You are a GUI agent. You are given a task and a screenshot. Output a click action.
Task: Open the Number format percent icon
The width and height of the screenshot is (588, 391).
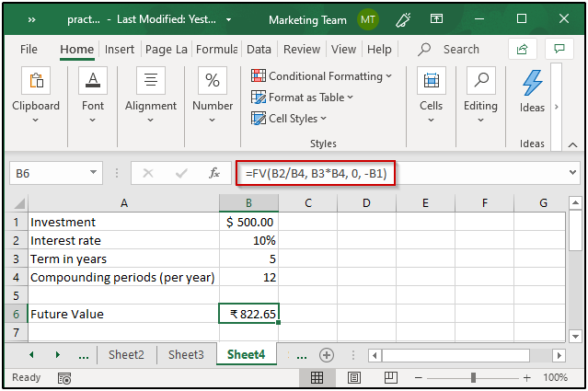(213, 80)
